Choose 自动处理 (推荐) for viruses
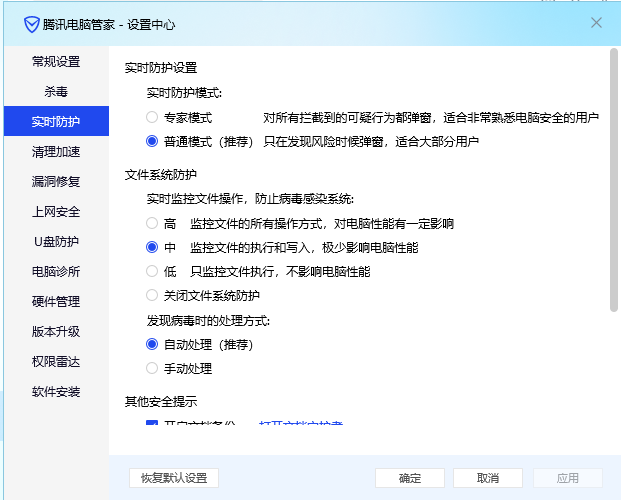The height and width of the screenshot is (500, 621). tap(152, 344)
